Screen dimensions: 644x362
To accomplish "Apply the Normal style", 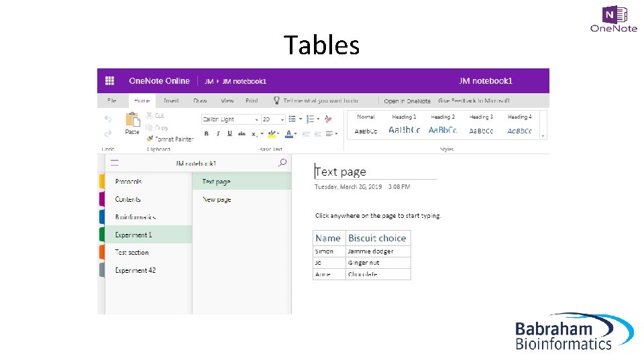I will tap(366, 125).
